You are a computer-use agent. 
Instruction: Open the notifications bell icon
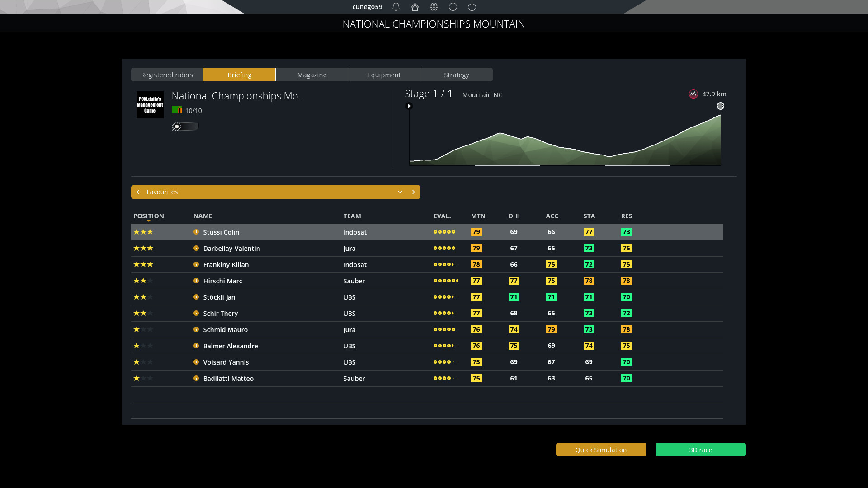[x=396, y=7]
